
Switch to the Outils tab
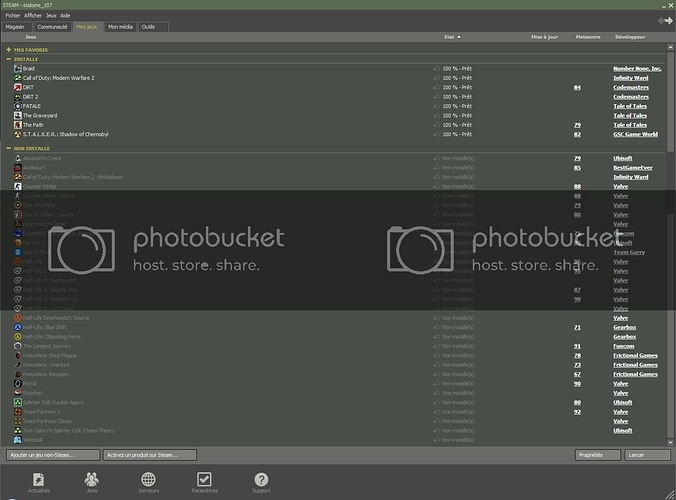click(x=153, y=27)
